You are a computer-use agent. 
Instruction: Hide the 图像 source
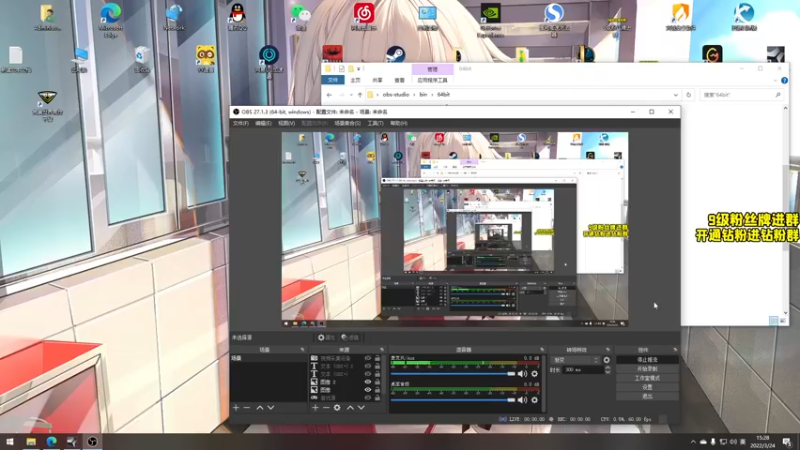[x=367, y=390]
